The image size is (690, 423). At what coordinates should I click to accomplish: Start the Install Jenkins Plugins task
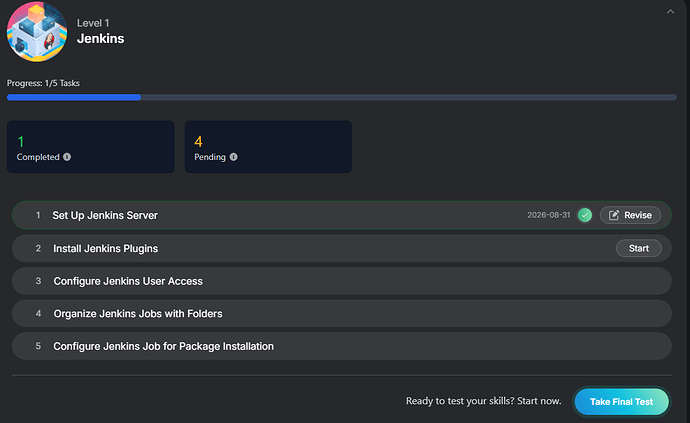click(639, 248)
